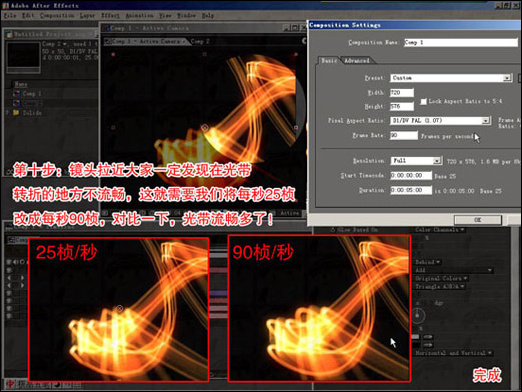This screenshot has width=522, height=392.
Task: Click the black Color B swatch
Action: tap(415, 344)
